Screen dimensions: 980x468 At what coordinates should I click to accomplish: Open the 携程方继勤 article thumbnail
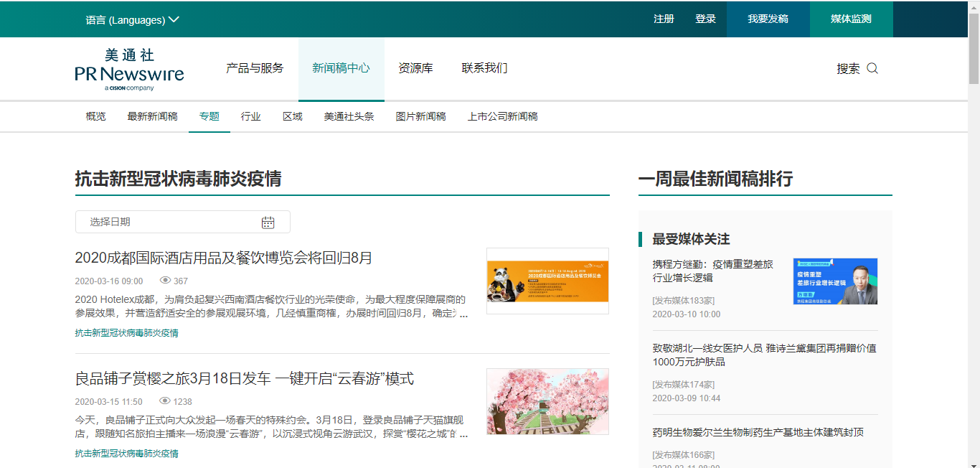[x=835, y=281]
